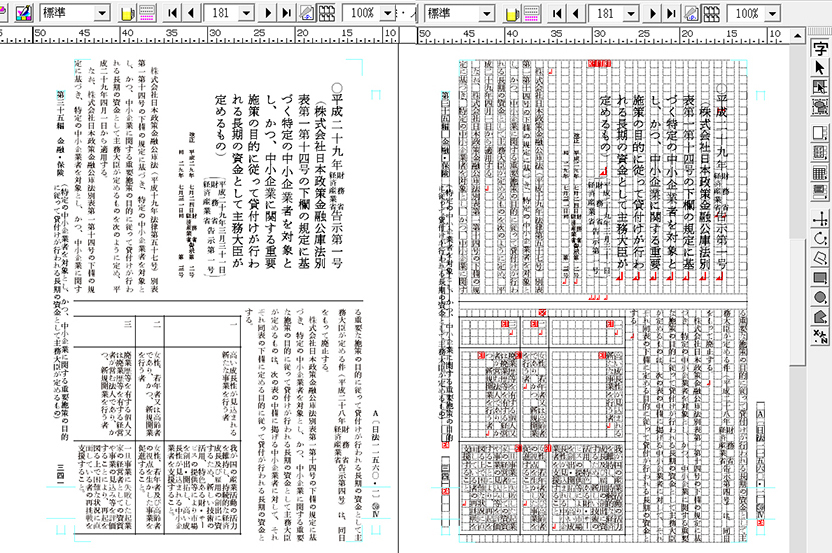Click the color palette pen icon in left toolbar
The image size is (832, 553).
tap(23, 13)
